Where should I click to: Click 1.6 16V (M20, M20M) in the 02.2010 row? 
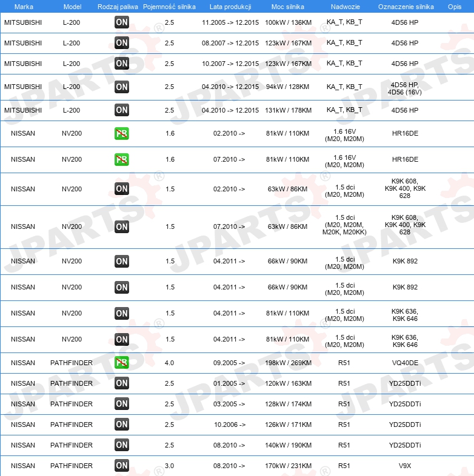[x=344, y=135]
